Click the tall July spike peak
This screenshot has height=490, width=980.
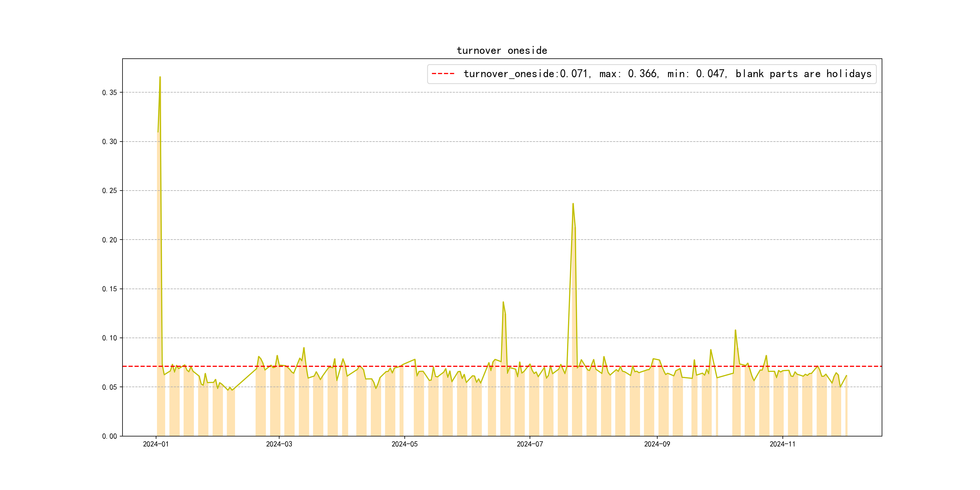(x=573, y=204)
